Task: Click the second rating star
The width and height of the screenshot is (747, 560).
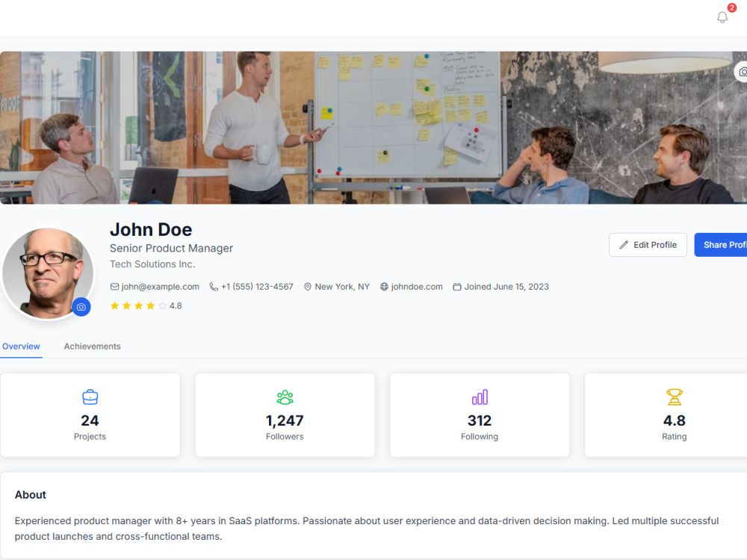Action: [127, 305]
